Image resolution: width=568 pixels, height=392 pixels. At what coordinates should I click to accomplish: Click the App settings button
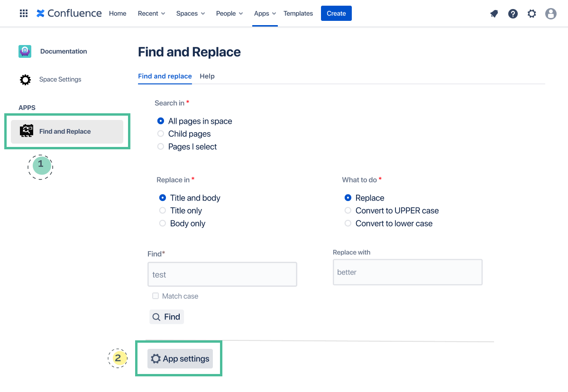click(x=180, y=359)
